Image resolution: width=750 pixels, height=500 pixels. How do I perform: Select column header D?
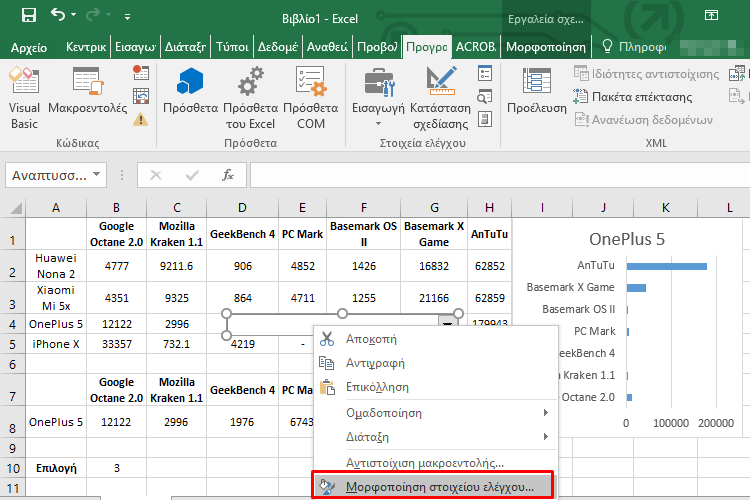click(x=243, y=208)
